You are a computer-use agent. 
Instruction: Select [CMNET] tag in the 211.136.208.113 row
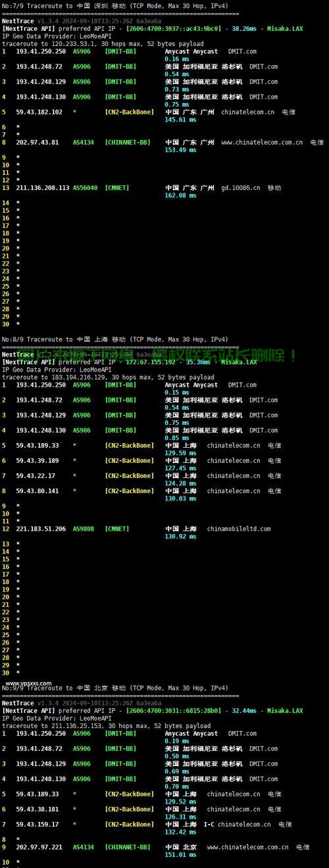pyautogui.click(x=117, y=187)
